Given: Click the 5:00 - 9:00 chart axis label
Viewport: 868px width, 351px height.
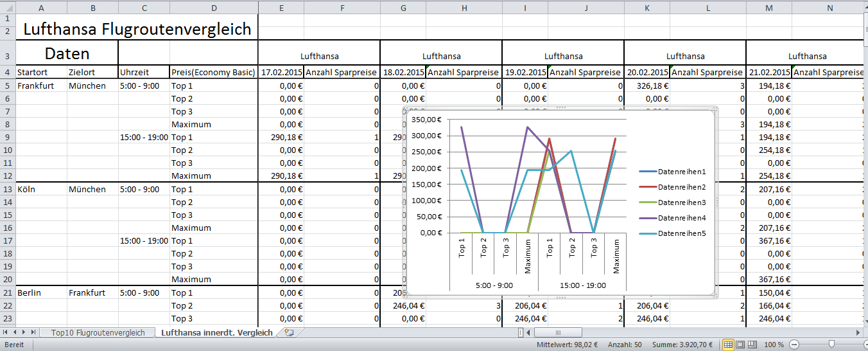Looking at the screenshot, I should click(x=494, y=284).
